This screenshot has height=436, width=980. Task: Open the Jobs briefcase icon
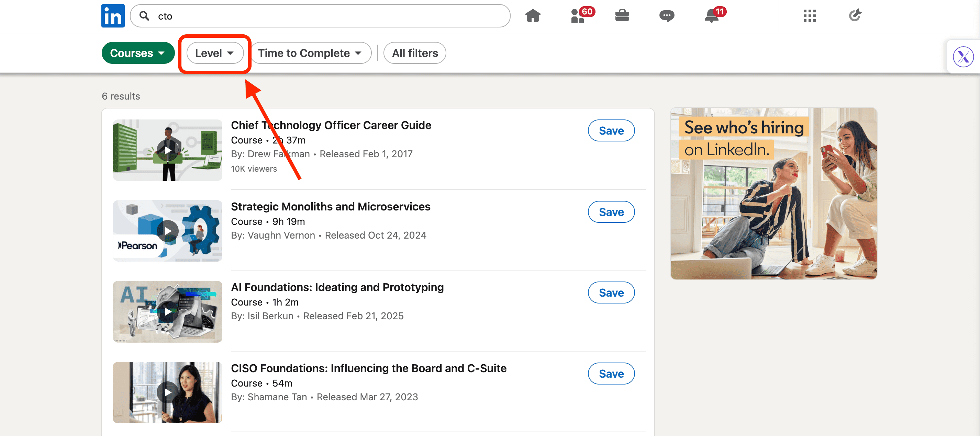pos(622,16)
